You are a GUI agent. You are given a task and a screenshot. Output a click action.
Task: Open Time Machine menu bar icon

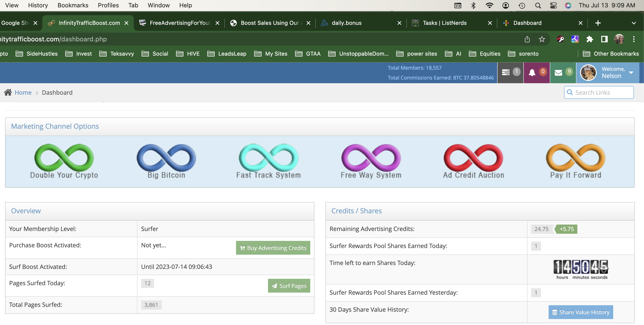click(522, 6)
